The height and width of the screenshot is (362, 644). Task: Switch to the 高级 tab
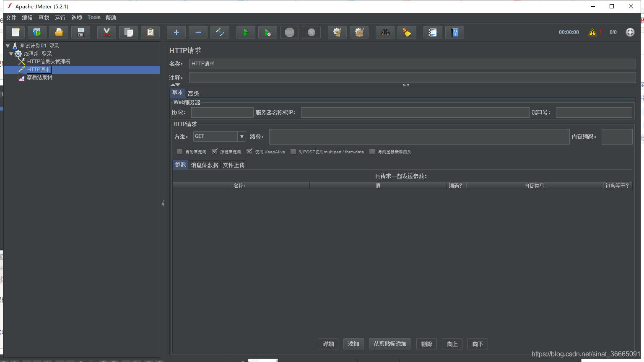[193, 93]
